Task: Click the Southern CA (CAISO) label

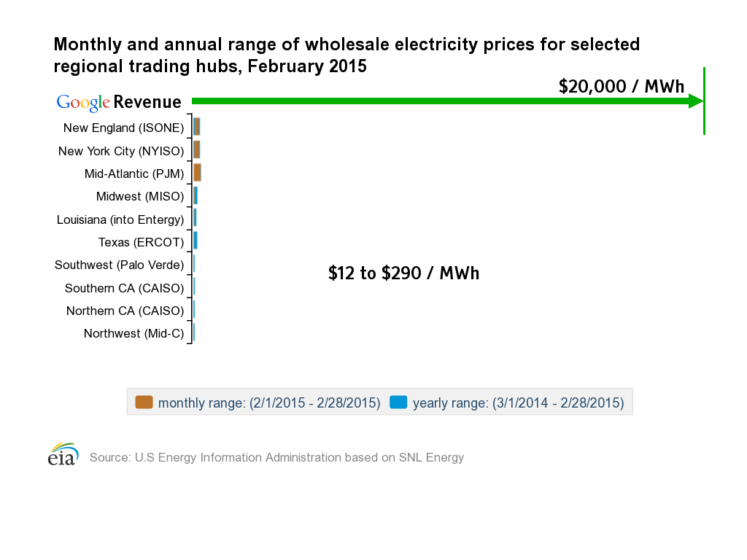Action: 124,288
